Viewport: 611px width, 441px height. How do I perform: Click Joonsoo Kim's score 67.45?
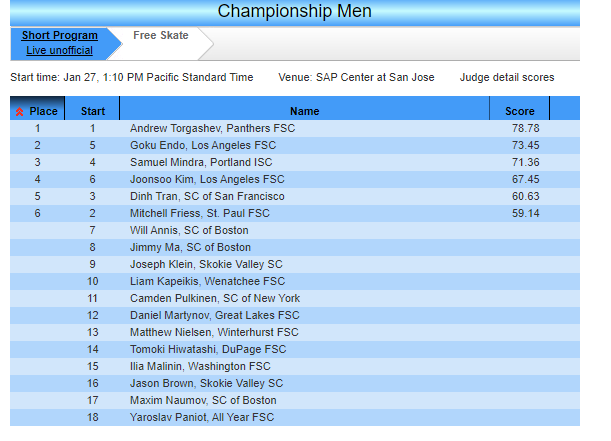click(x=525, y=179)
